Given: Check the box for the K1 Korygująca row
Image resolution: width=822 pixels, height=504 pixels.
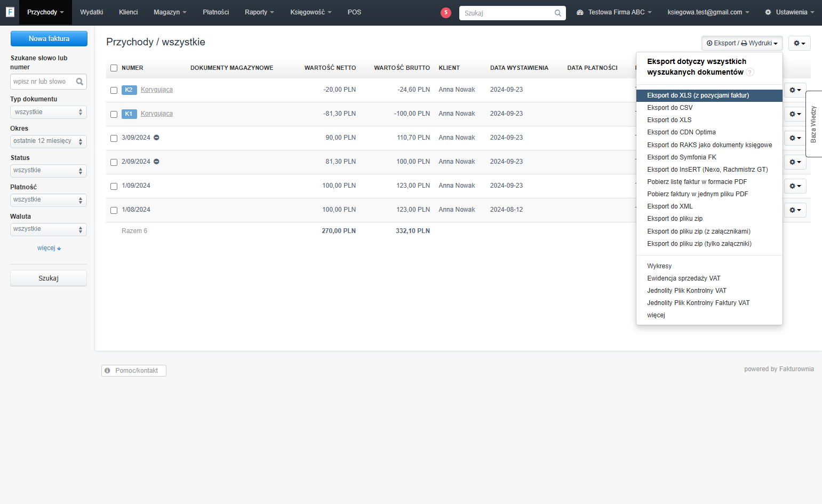Looking at the screenshot, I should [x=114, y=114].
